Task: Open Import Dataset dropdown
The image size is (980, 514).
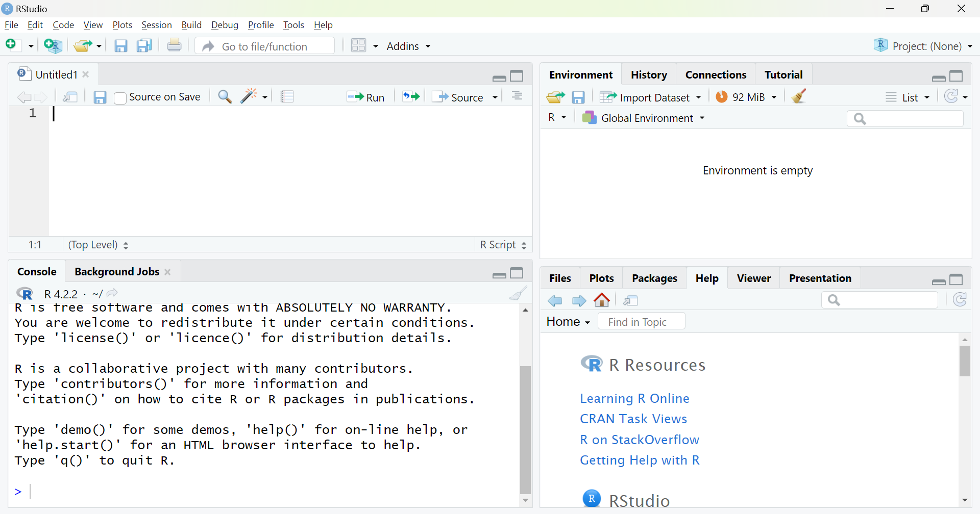Action: click(x=650, y=97)
